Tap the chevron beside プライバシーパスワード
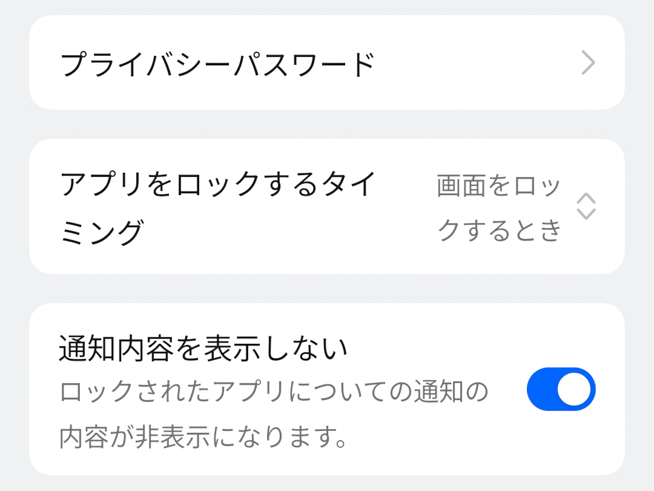 588,63
